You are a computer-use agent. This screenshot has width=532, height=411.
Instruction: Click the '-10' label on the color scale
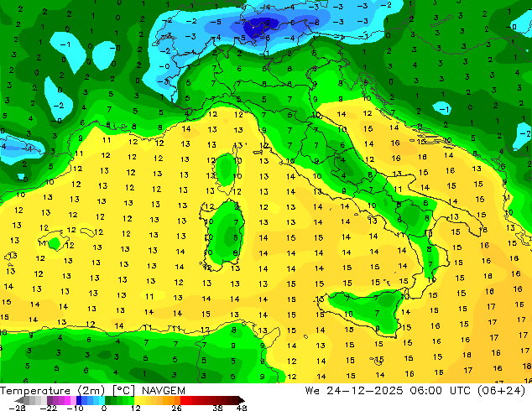[76, 408]
